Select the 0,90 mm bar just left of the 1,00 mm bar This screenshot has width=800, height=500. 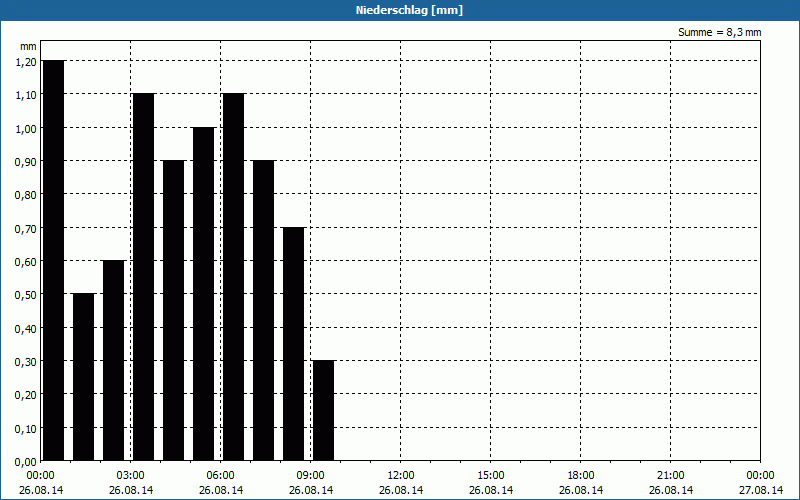(x=173, y=310)
